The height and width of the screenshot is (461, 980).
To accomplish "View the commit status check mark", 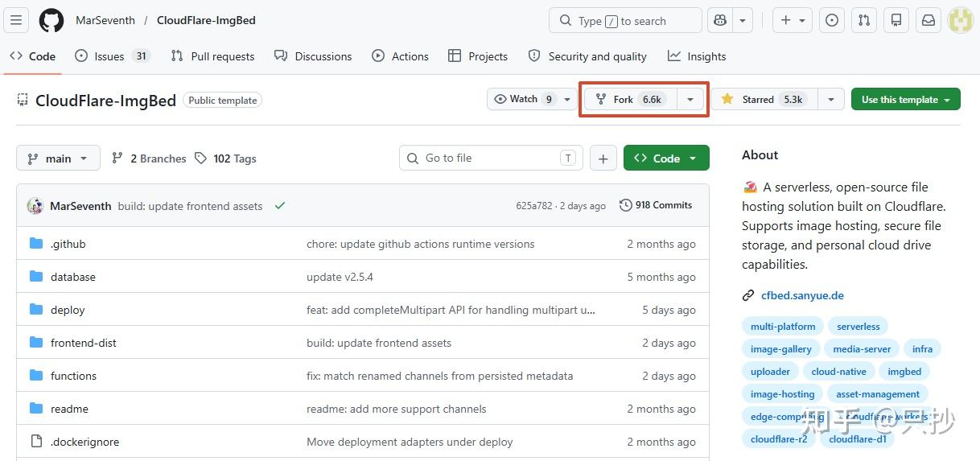I will [280, 206].
